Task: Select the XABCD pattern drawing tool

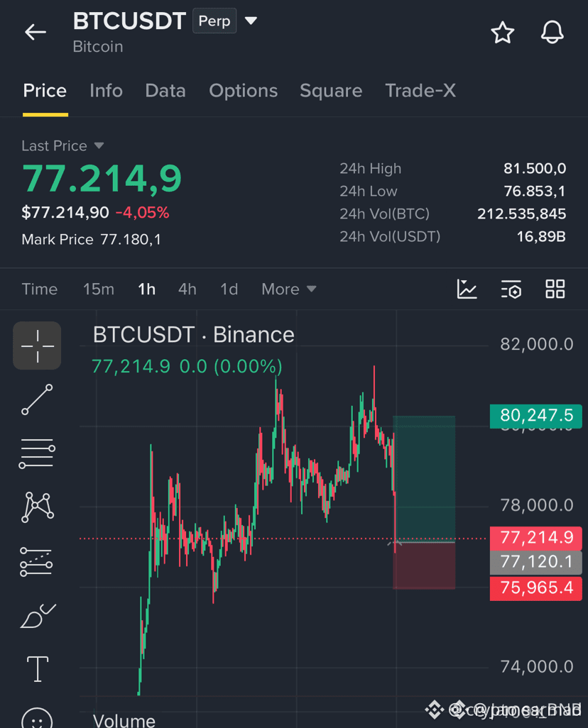Action: [x=37, y=507]
